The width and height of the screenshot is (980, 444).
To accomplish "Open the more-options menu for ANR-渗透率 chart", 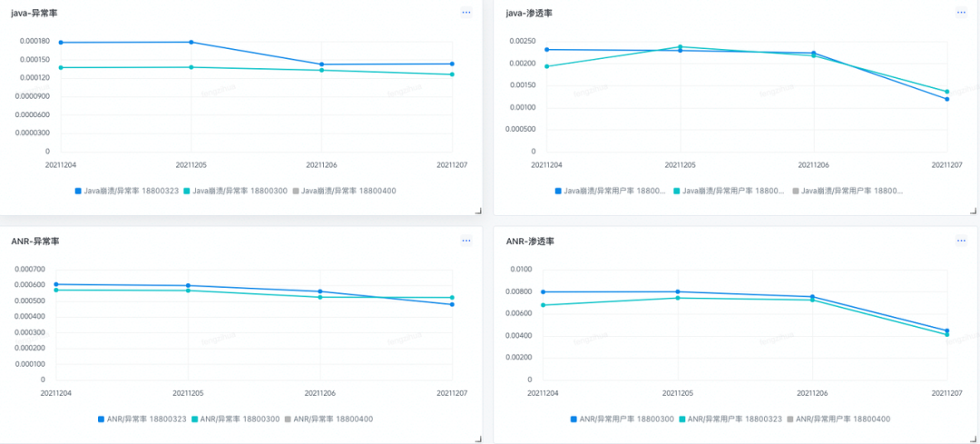I will [x=961, y=241].
